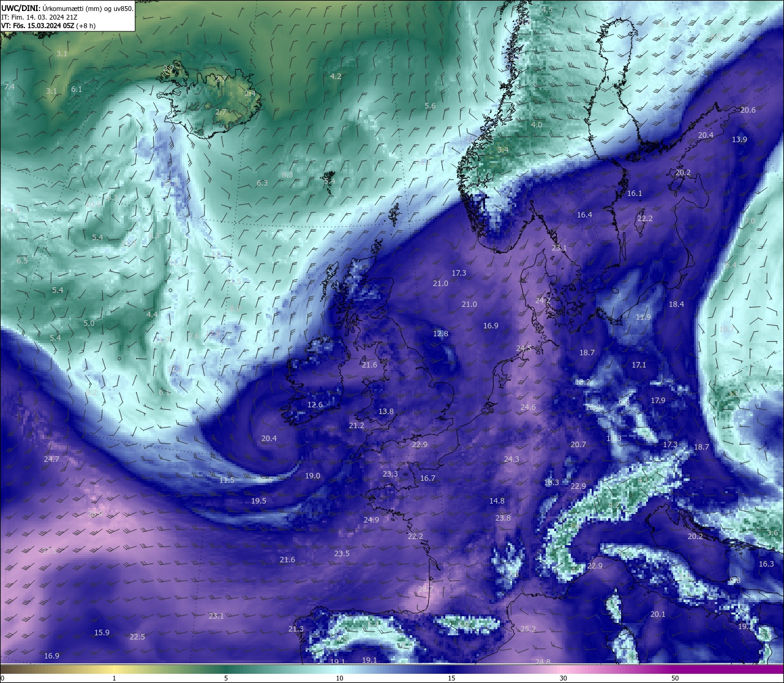Viewport: 784px width, 683px height.
Task: Click the map value '16.3'
Action: click(x=766, y=564)
